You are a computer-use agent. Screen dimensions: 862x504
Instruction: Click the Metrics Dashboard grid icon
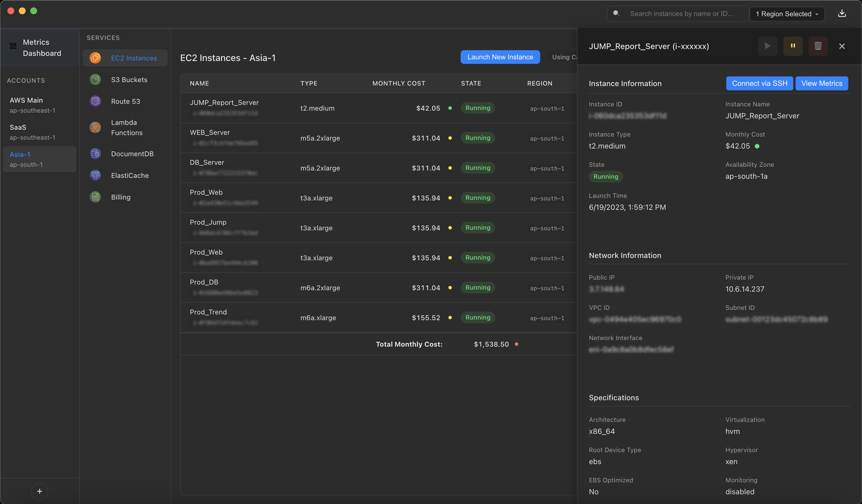tap(13, 46)
